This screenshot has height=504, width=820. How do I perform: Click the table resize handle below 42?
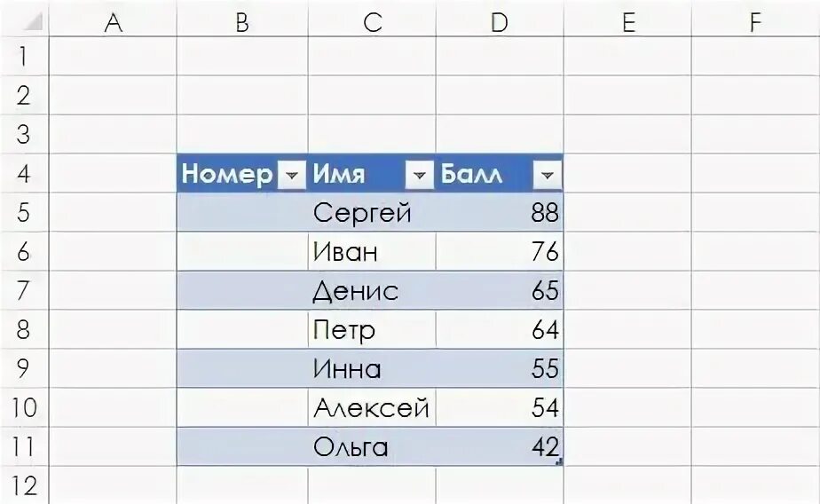coord(559,461)
